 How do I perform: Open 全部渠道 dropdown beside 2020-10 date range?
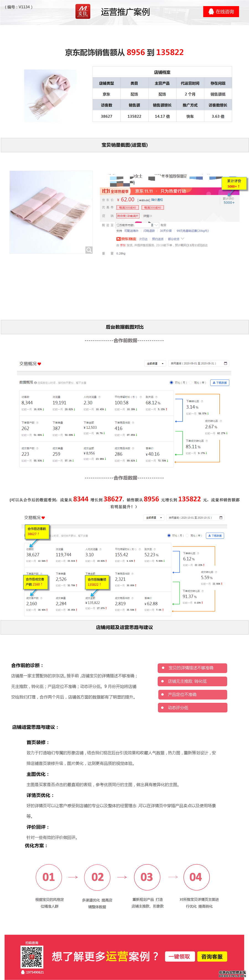point(154,518)
